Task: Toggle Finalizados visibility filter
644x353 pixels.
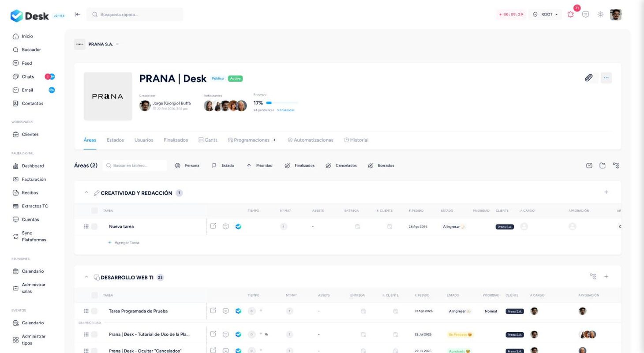Action: (x=300, y=165)
